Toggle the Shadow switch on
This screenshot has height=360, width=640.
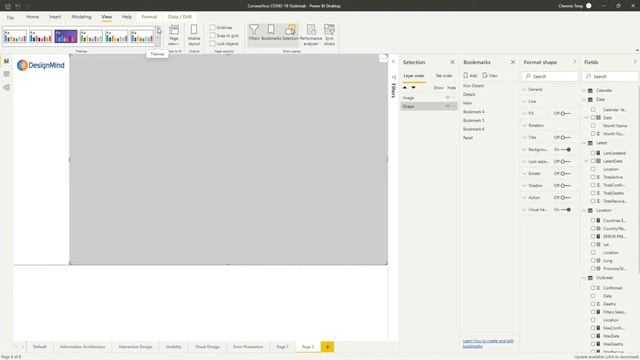tap(565, 186)
